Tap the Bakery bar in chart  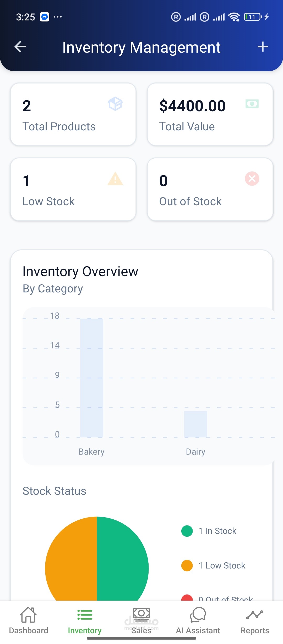click(x=92, y=378)
